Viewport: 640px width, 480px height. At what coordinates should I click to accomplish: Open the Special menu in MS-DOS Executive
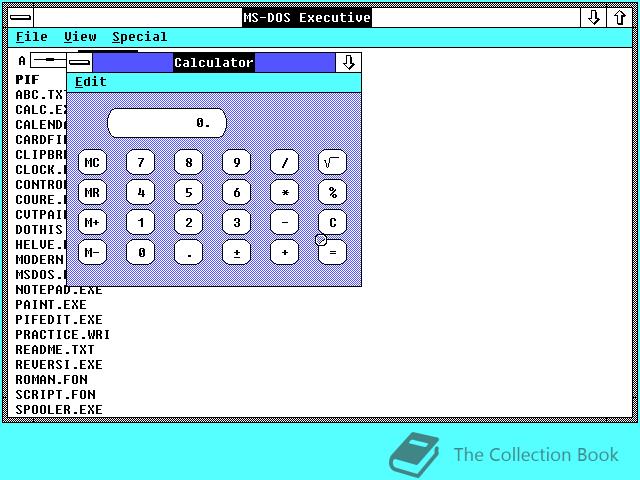(140, 37)
